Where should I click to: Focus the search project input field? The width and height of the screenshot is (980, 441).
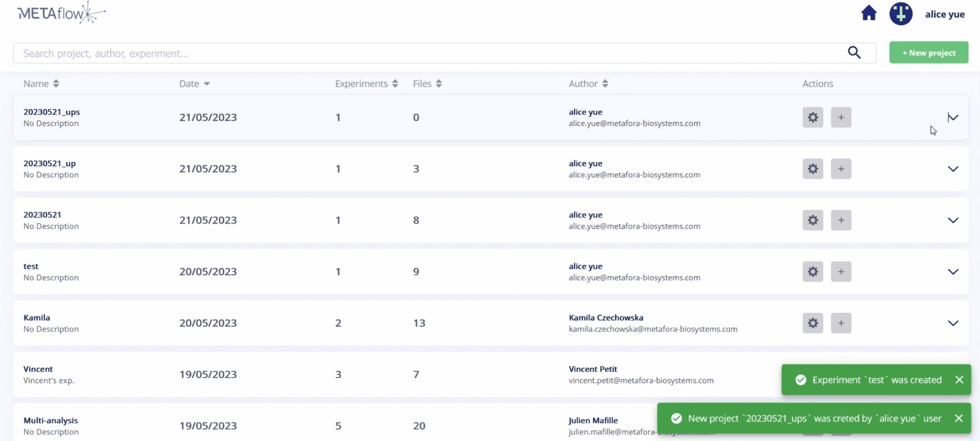(x=427, y=53)
